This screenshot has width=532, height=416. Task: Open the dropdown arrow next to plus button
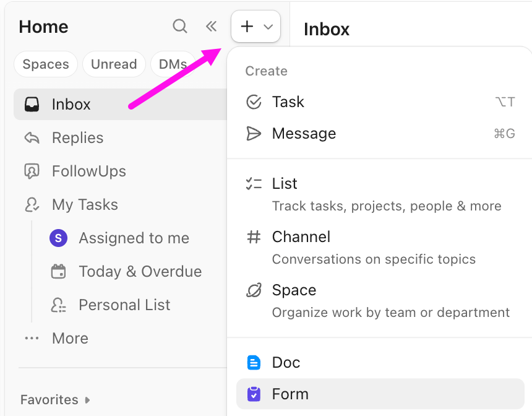268,27
